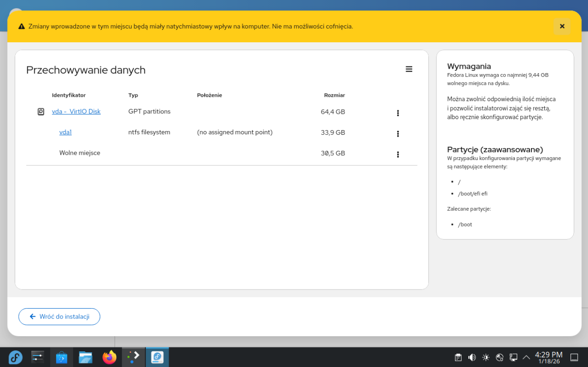Open the clipboard tray icon
588x367 pixels.
click(x=458, y=358)
